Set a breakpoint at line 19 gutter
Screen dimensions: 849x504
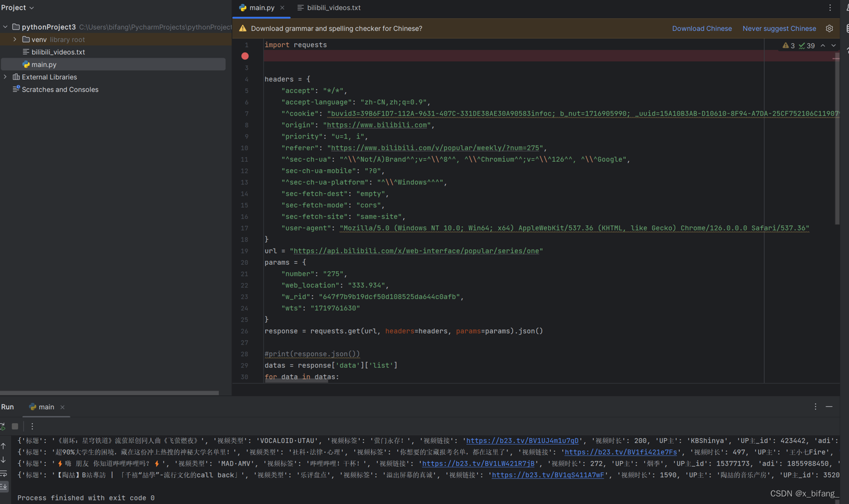(245, 251)
